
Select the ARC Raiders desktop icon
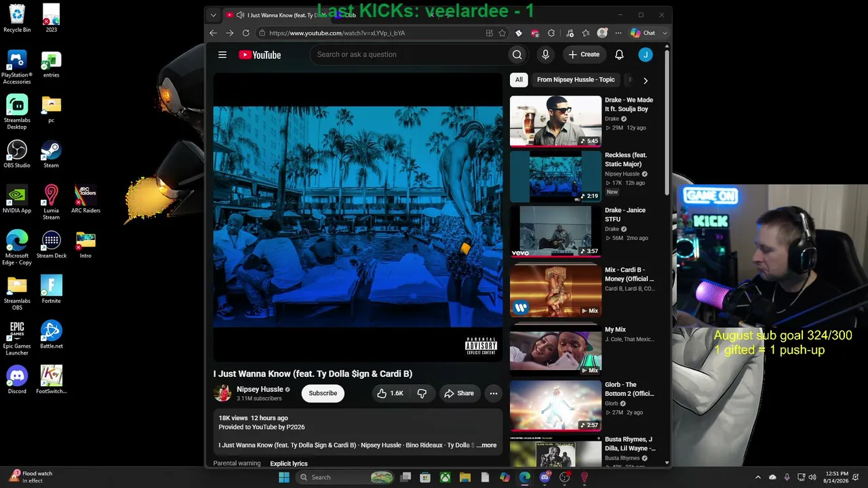coord(85,199)
